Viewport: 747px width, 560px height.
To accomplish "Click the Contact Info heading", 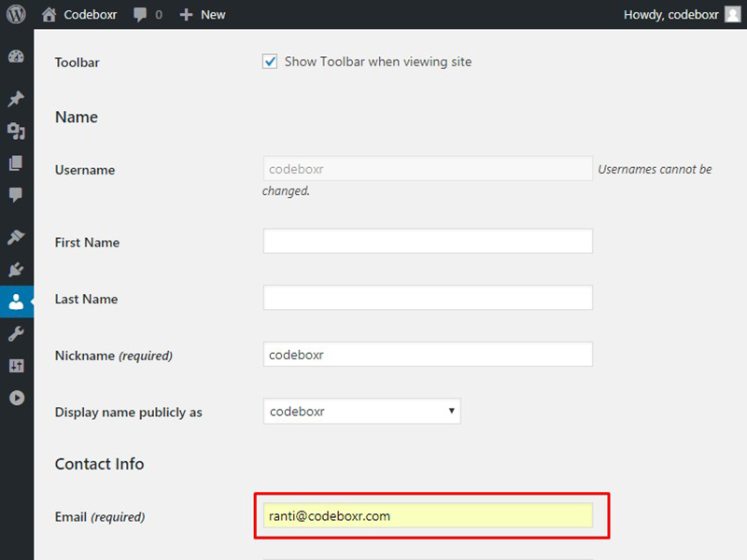I will [x=99, y=464].
